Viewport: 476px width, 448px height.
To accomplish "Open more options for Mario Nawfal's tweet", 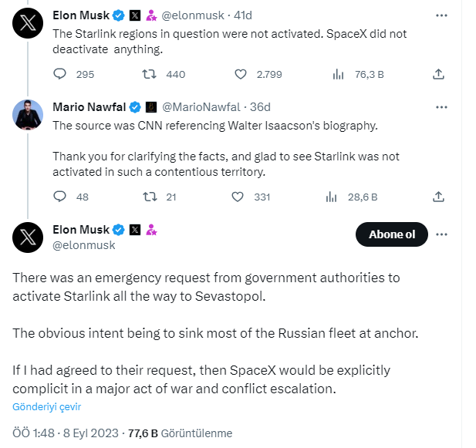I will point(441,106).
